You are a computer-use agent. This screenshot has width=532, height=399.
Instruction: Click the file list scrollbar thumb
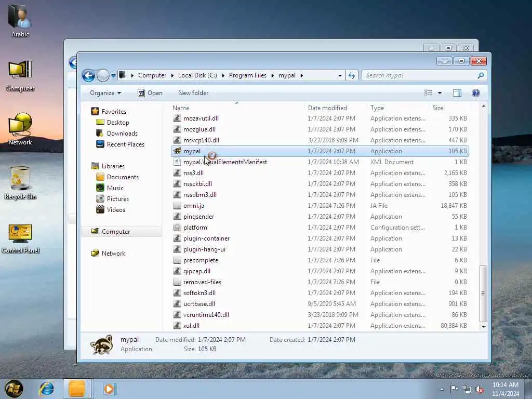pyautogui.click(x=483, y=294)
